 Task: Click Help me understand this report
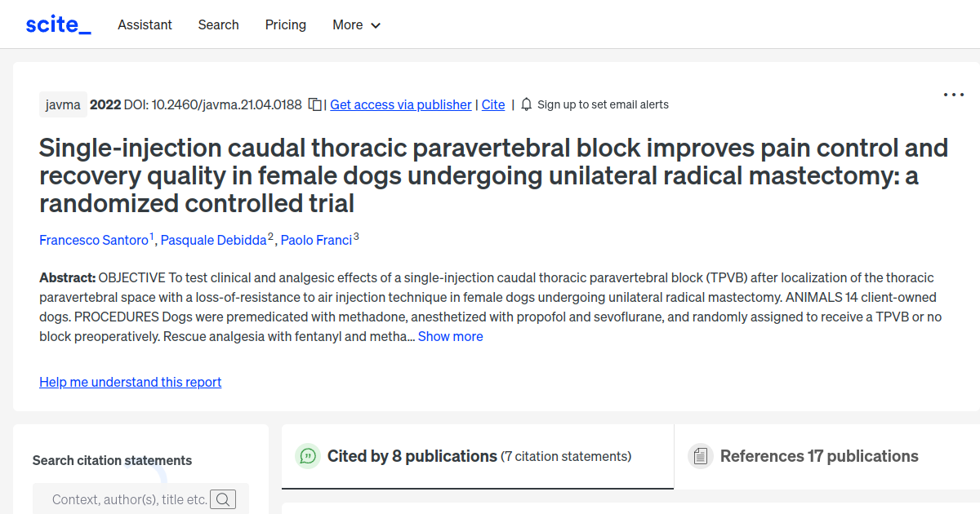pyautogui.click(x=130, y=382)
